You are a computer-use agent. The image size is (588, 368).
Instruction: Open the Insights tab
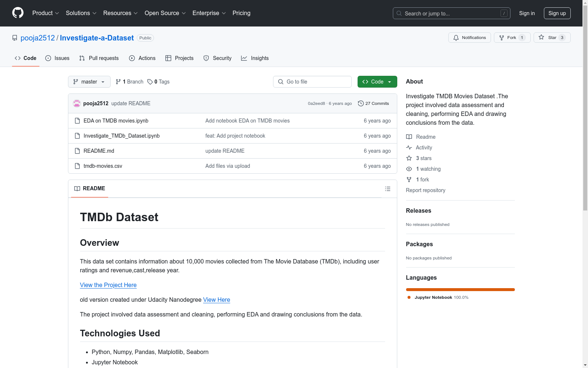255,58
